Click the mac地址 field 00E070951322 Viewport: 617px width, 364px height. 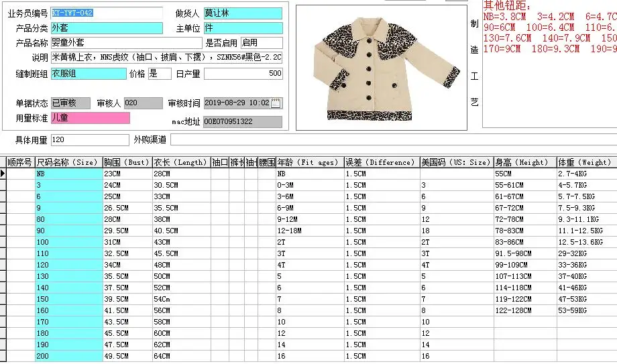point(243,121)
